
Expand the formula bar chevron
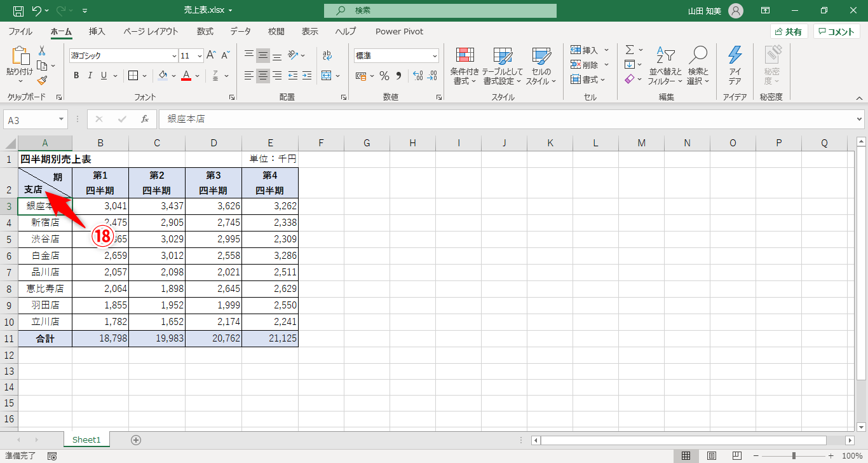860,119
